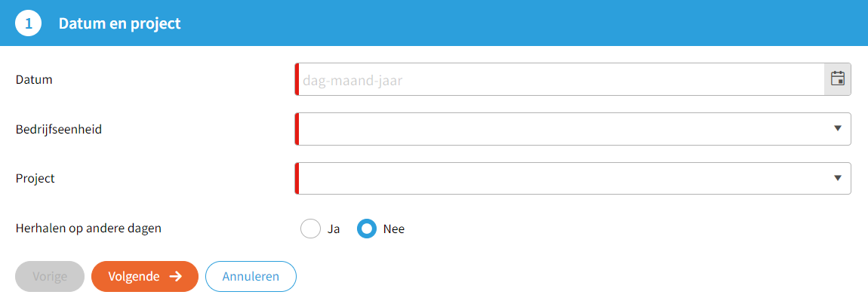Click the 'Herhalen op andere dagen' label
Screen dimensions: 868x304
pos(88,229)
